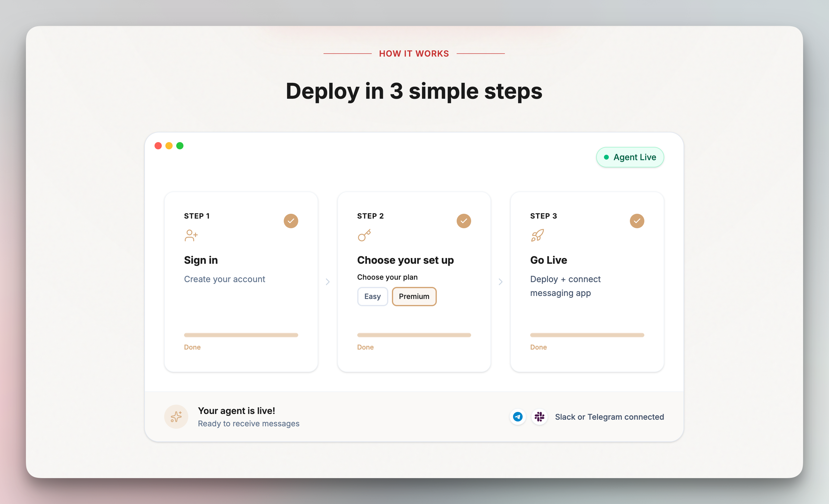Select the Premium plan option
The image size is (829, 504).
tap(414, 297)
